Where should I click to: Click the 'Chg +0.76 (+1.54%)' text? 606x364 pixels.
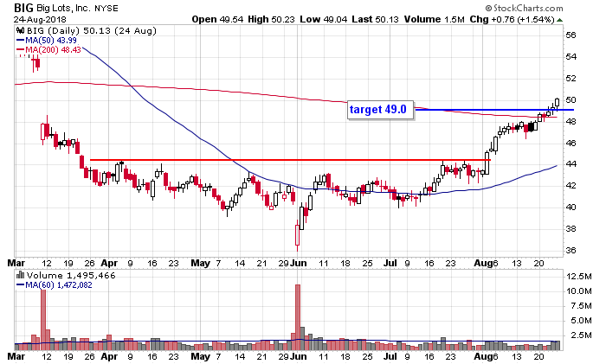[x=513, y=19]
